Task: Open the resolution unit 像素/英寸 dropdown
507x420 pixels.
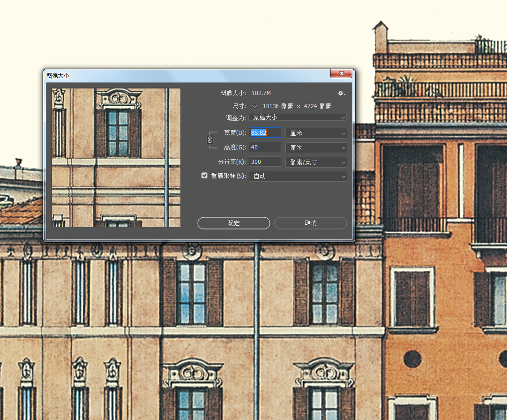Action: coord(316,162)
